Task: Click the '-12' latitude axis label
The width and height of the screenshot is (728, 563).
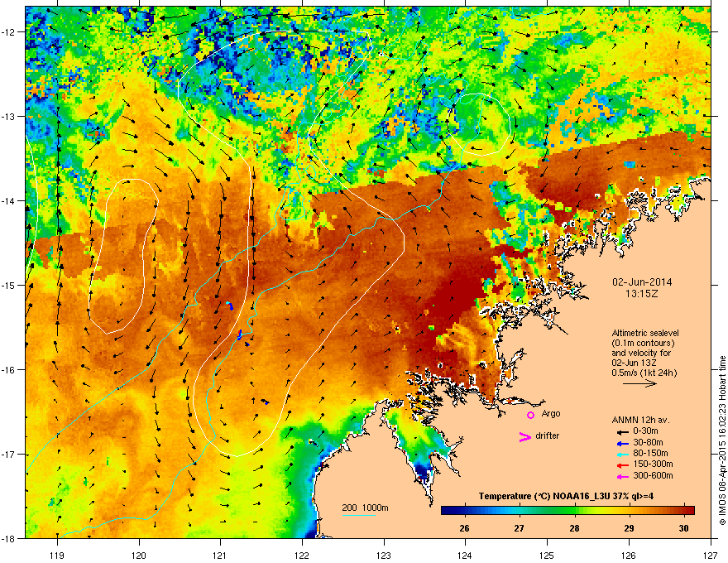Action: [x=8, y=32]
